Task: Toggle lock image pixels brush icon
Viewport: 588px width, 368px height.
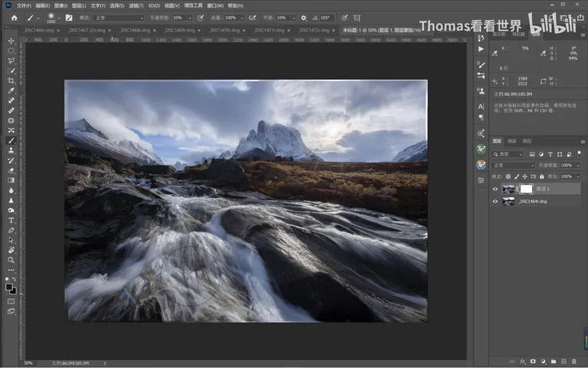Action: click(x=517, y=176)
